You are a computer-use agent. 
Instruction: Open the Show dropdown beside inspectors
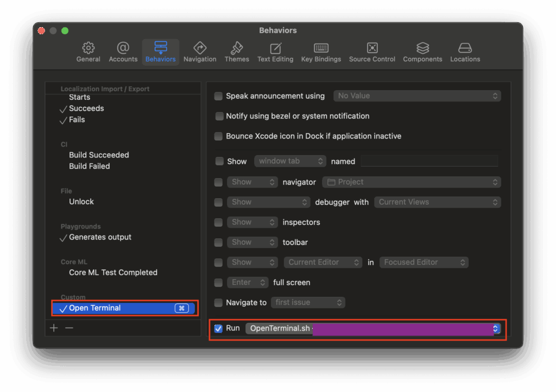pyautogui.click(x=252, y=222)
